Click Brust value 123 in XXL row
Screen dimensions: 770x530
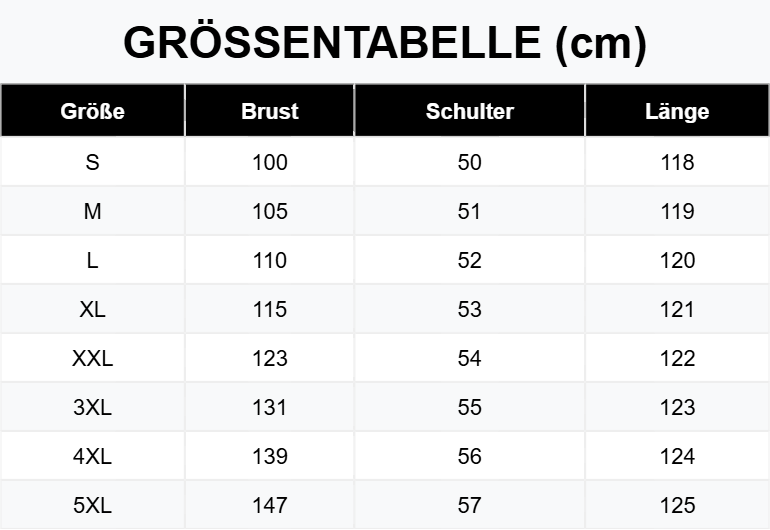(270, 358)
